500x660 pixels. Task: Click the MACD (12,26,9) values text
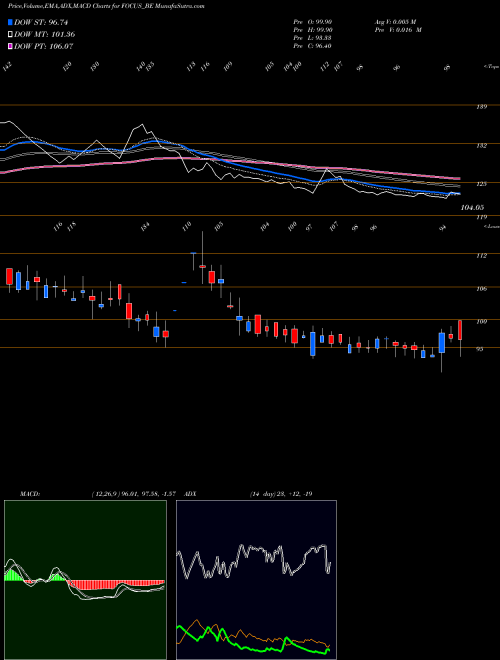tap(136, 494)
